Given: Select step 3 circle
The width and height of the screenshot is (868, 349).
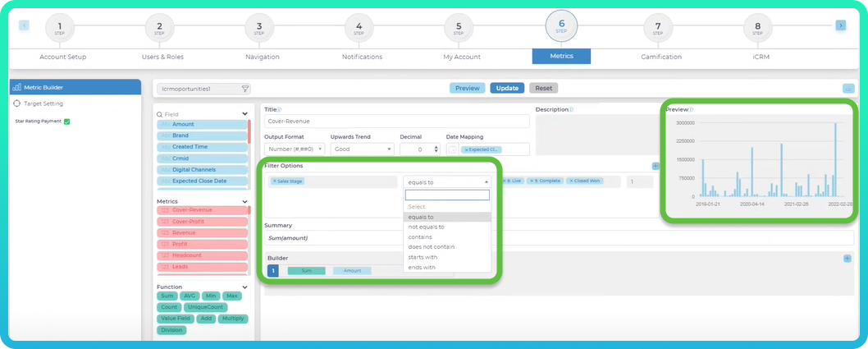Looking at the screenshot, I should click(x=259, y=28).
